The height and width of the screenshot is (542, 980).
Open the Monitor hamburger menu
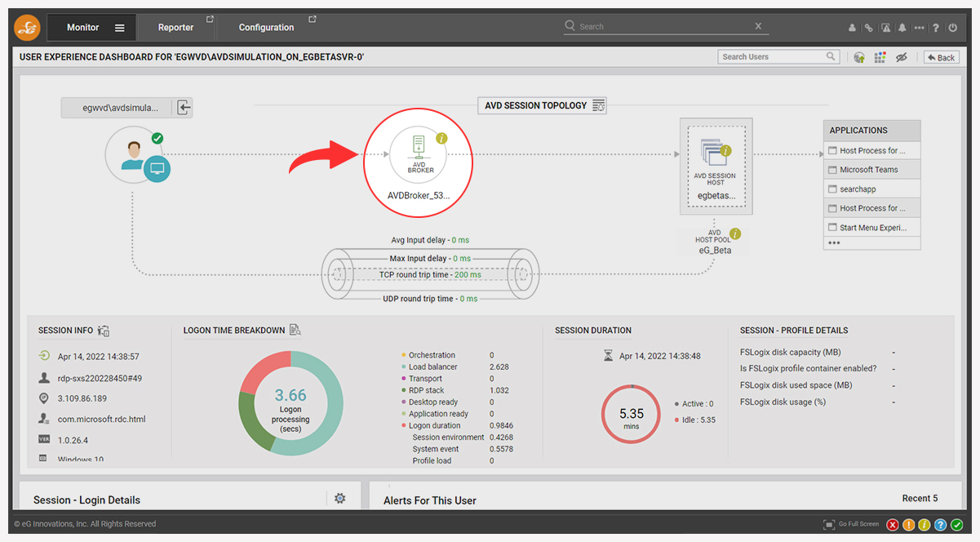click(120, 28)
